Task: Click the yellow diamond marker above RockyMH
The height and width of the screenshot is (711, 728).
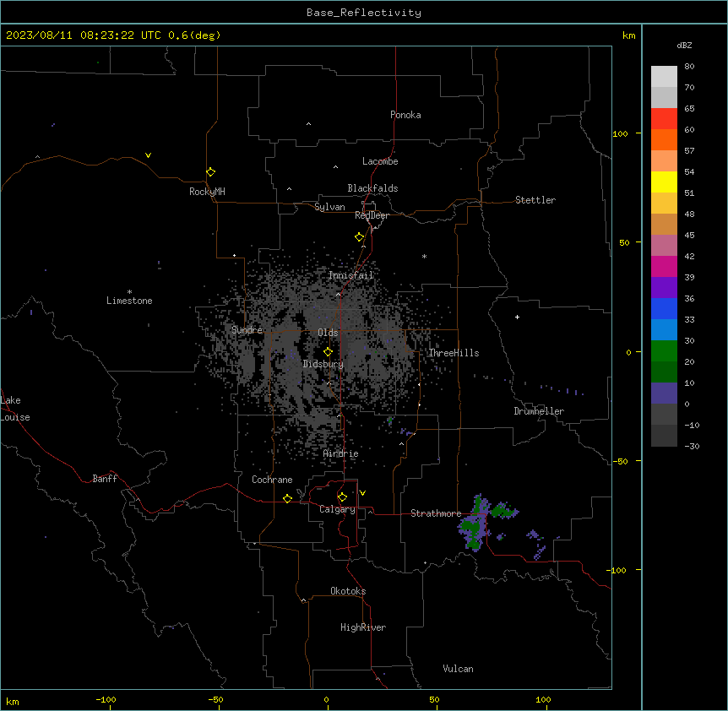Action: click(210, 172)
